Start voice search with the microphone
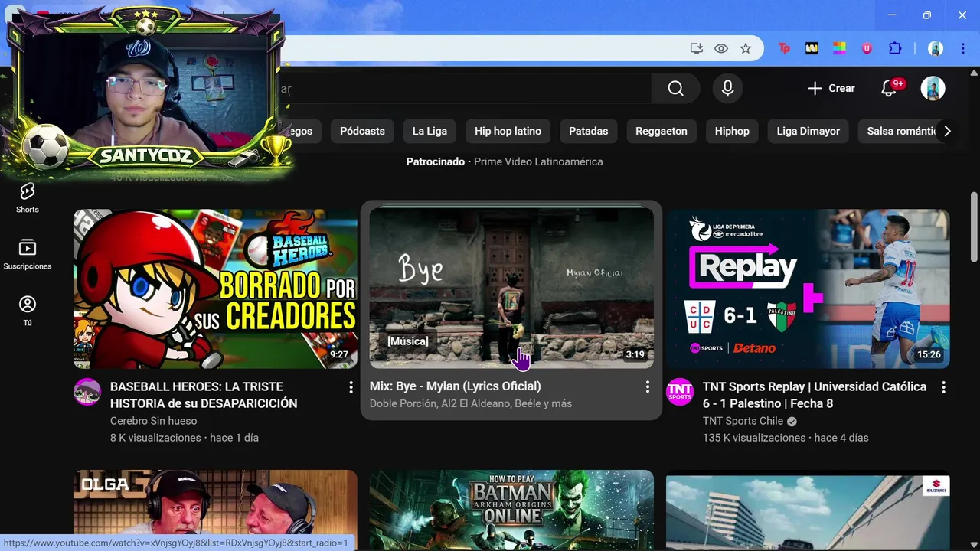The height and width of the screenshot is (551, 980). (727, 88)
